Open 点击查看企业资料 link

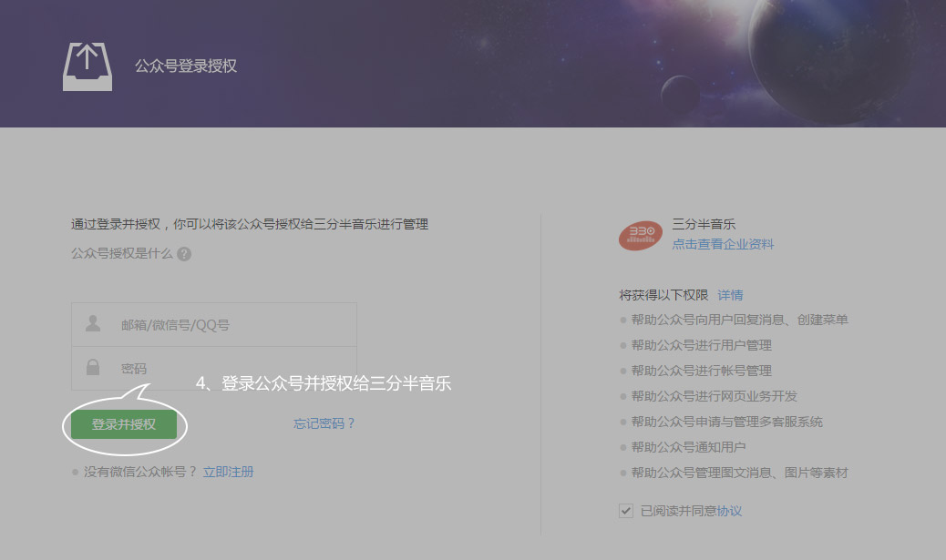click(723, 244)
